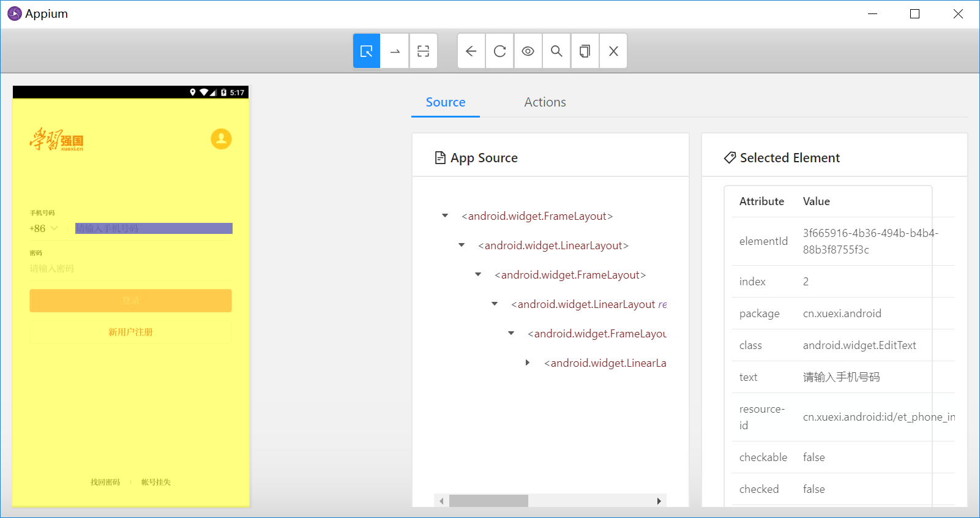The height and width of the screenshot is (518, 980).
Task: Click the elementId value 3f665916-4b36
Action: [870, 241]
